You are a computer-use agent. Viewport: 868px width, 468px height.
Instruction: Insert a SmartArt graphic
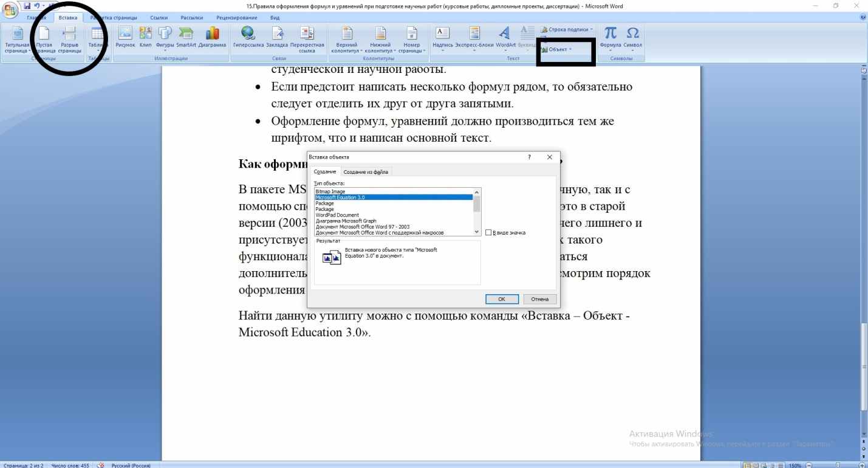(x=186, y=38)
